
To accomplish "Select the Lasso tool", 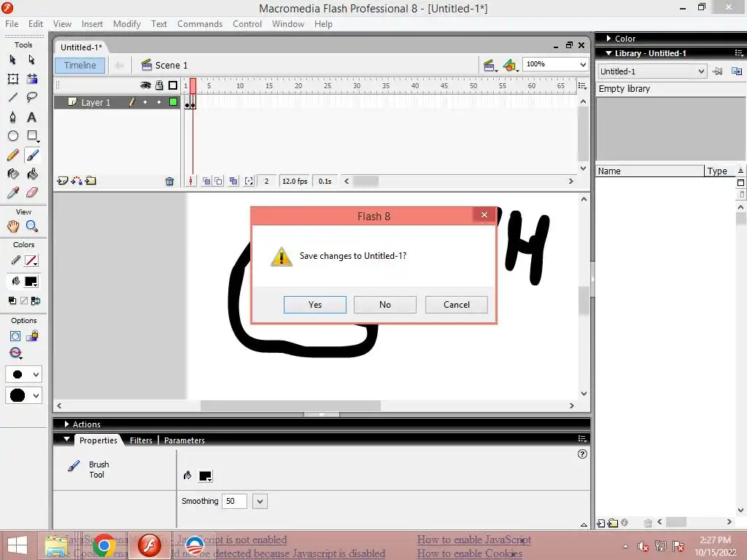I will click(32, 98).
